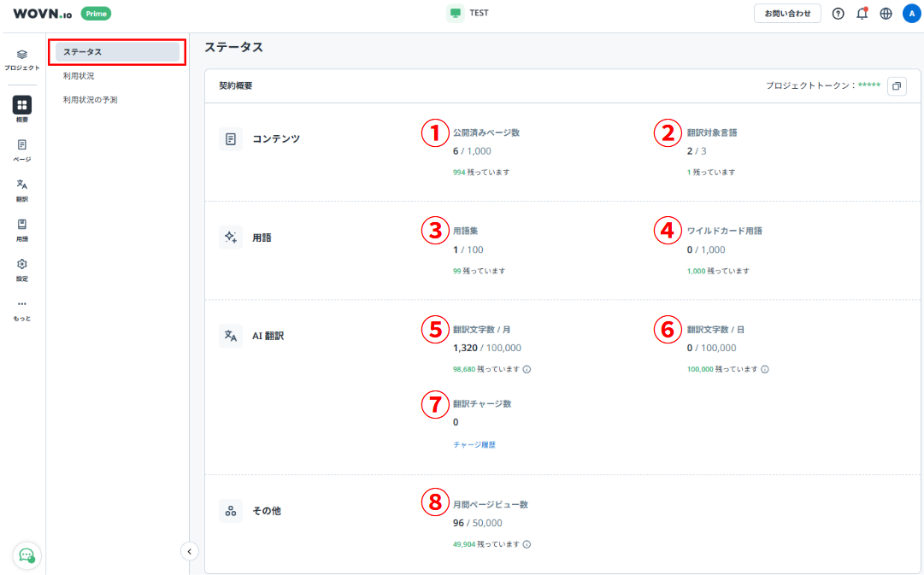Switch to 利用状況 menu item
924x575 pixels.
pyautogui.click(x=79, y=76)
